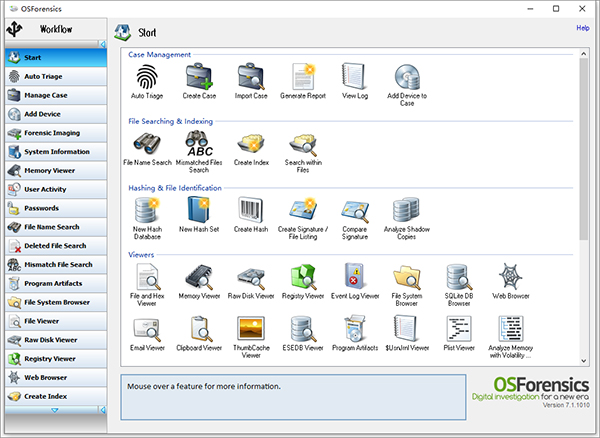Open the SQLite DB Browser icon
The image size is (600, 438).
[459, 277]
